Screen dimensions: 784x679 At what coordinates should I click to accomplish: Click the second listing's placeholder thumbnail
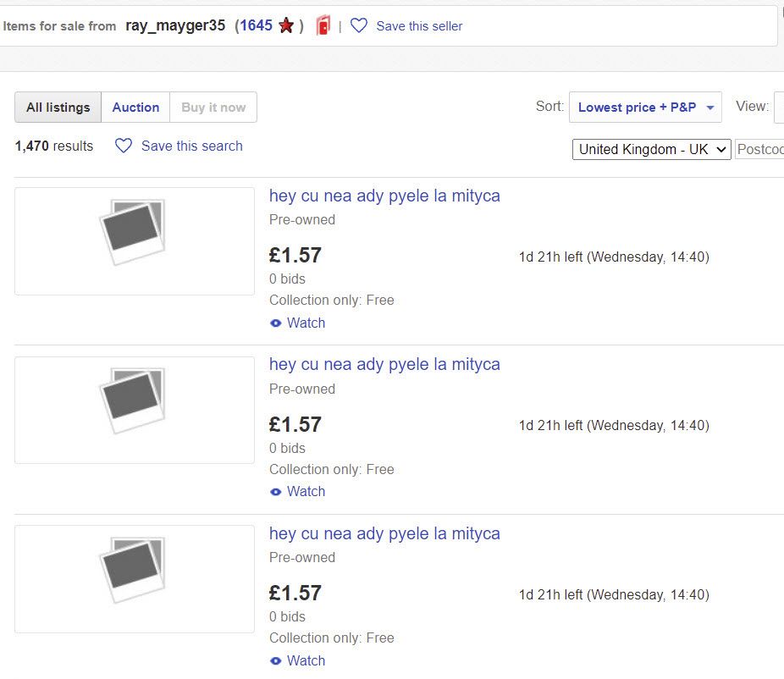pyautogui.click(x=135, y=410)
